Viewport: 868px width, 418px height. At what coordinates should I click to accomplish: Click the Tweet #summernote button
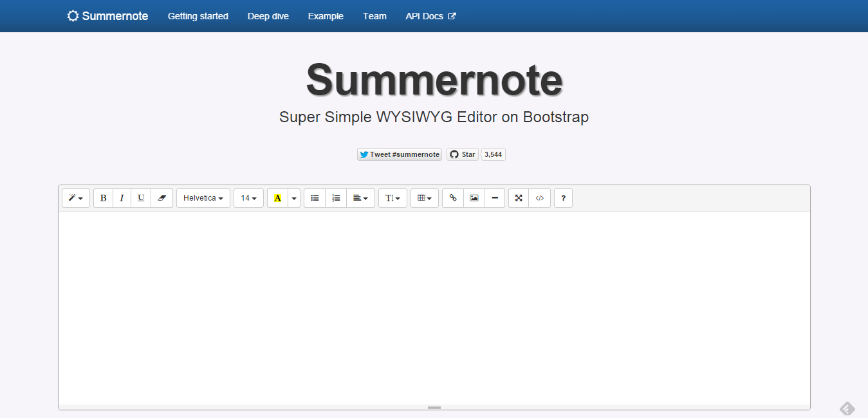(400, 154)
